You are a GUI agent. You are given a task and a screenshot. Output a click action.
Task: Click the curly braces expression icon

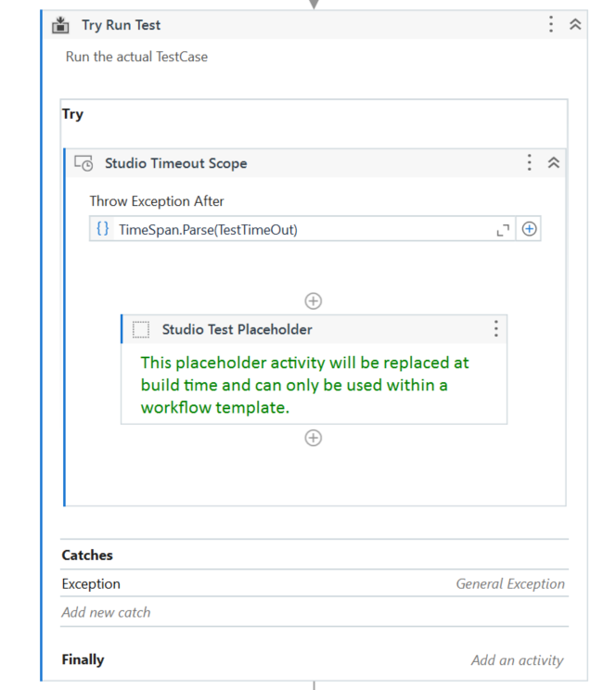tap(103, 229)
